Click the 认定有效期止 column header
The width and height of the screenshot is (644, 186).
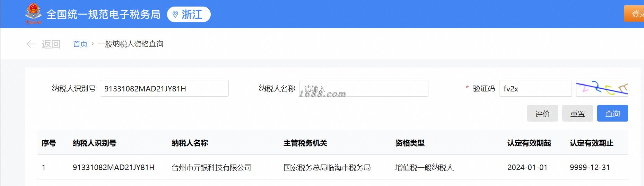click(592, 143)
